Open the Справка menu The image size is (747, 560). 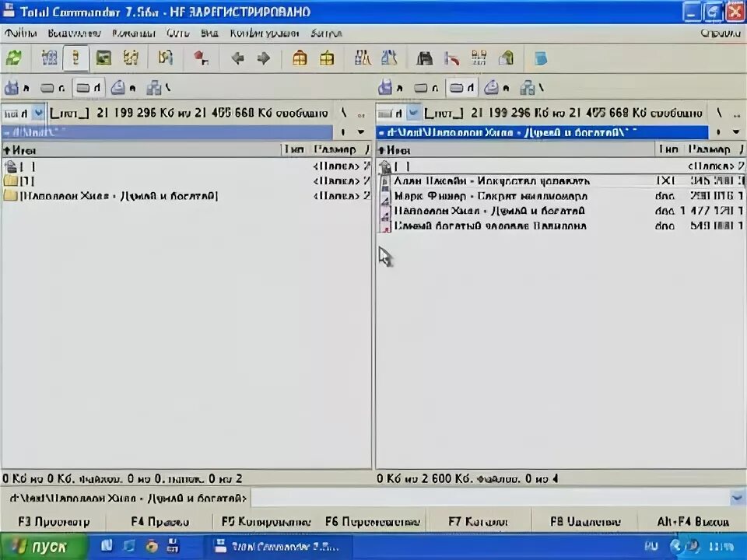pyautogui.click(x=721, y=33)
